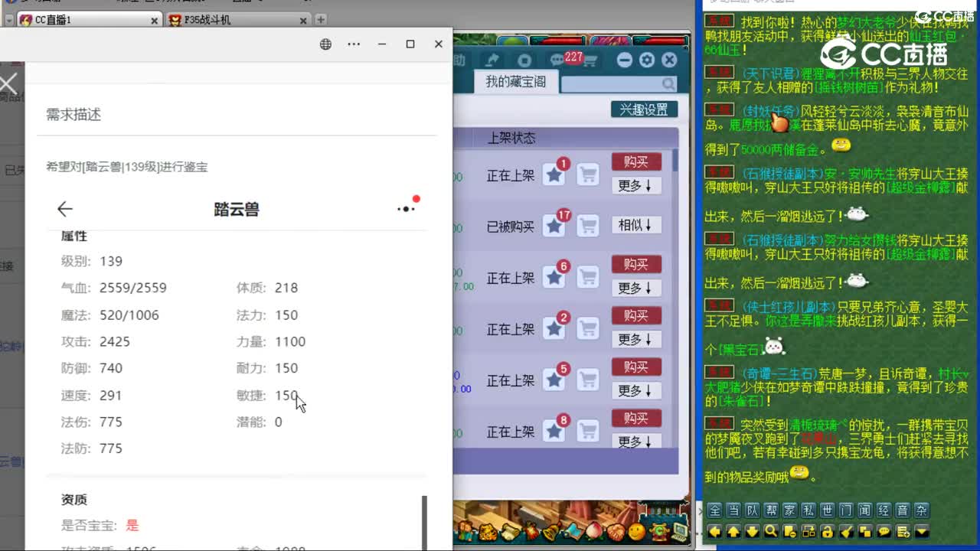Click the speech bubble icon in chat toolbar
The width and height of the screenshot is (980, 551).
pos(884,531)
